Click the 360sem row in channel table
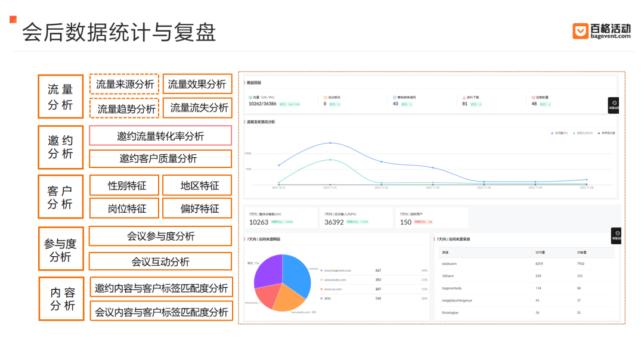The height and width of the screenshot is (361, 644). (527, 276)
